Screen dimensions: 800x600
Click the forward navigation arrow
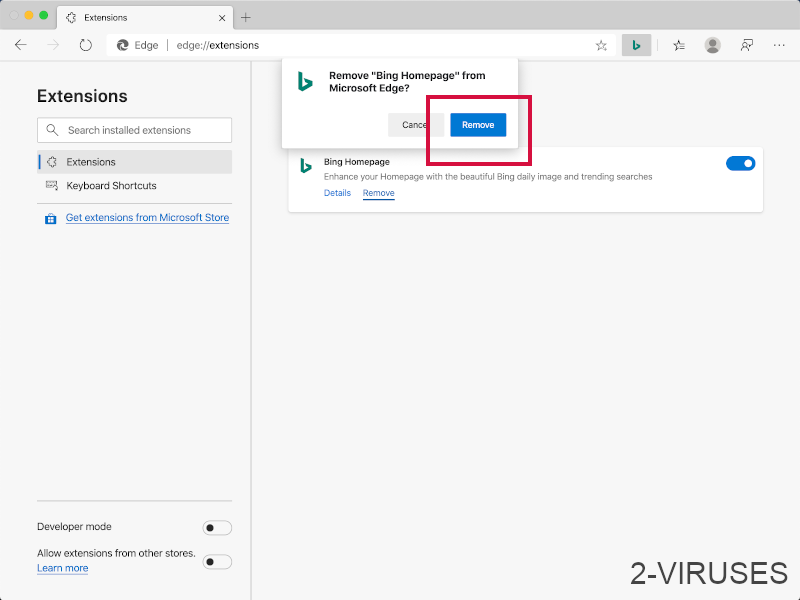[x=53, y=45]
